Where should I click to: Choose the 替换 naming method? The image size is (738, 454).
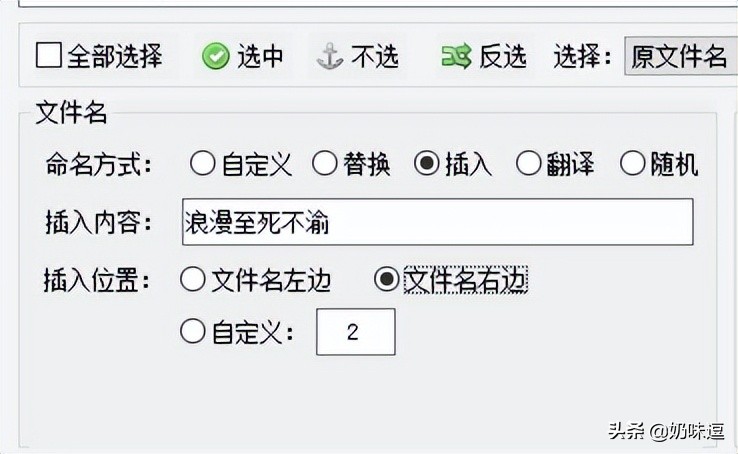tap(325, 163)
